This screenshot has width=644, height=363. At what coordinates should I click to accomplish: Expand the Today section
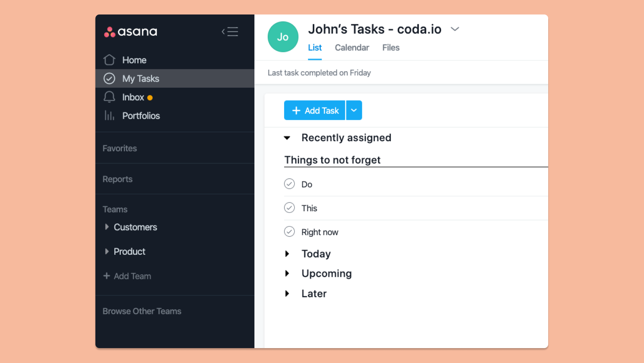click(x=287, y=254)
